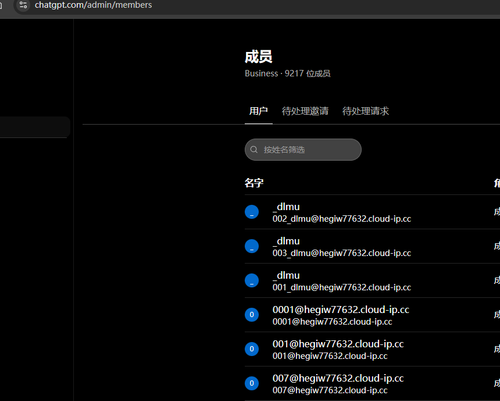Click avatar of 007@hegiw77632 member
The height and width of the screenshot is (401, 500).
pos(252,383)
